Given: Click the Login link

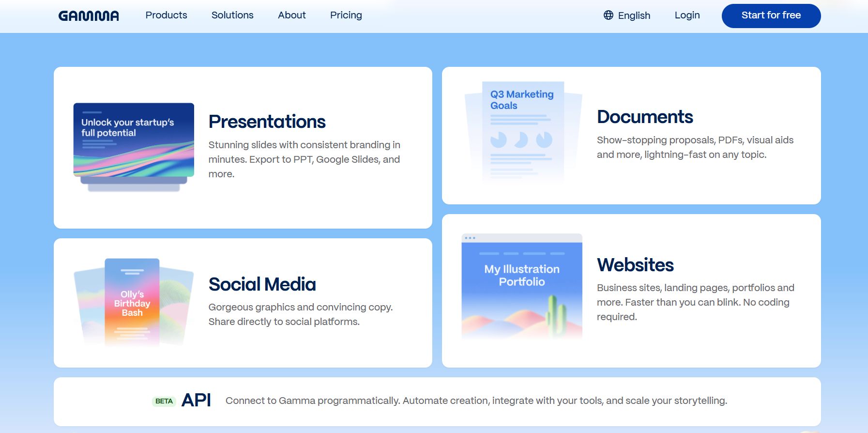Looking at the screenshot, I should coord(687,15).
